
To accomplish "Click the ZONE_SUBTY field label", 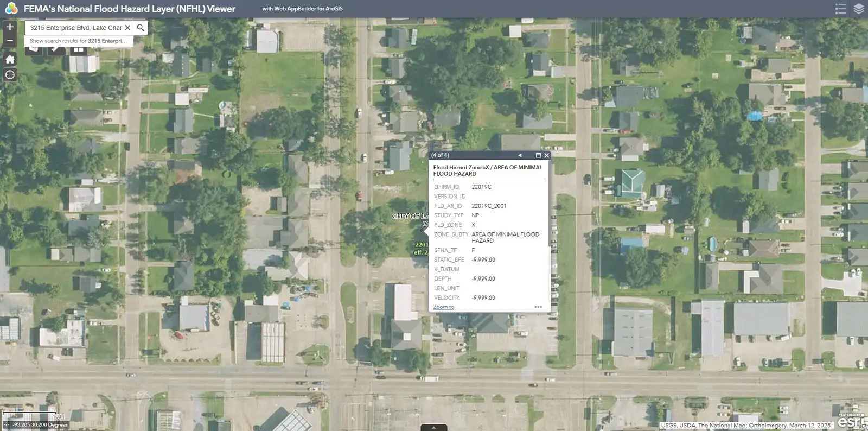I will pyautogui.click(x=451, y=234).
